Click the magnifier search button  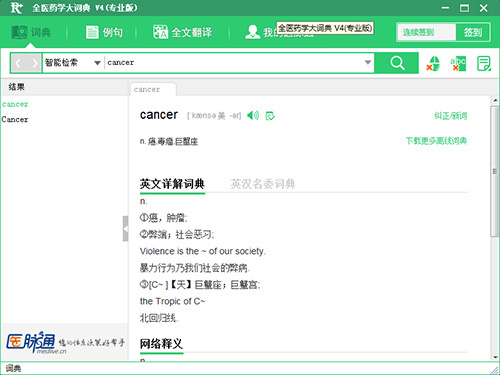point(397,63)
